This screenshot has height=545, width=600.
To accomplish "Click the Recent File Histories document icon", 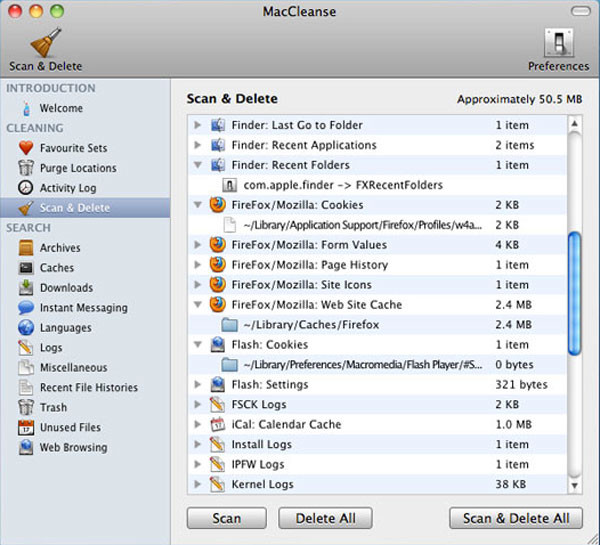I will 26,387.
